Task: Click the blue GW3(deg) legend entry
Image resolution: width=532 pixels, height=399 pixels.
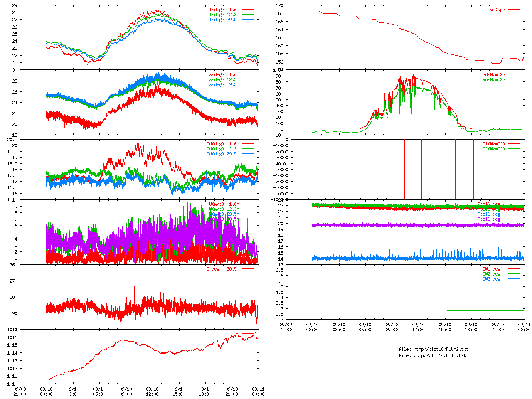Action: 492,279
